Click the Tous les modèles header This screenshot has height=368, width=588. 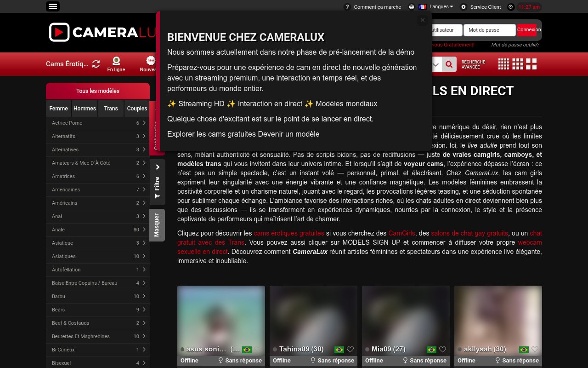(98, 91)
